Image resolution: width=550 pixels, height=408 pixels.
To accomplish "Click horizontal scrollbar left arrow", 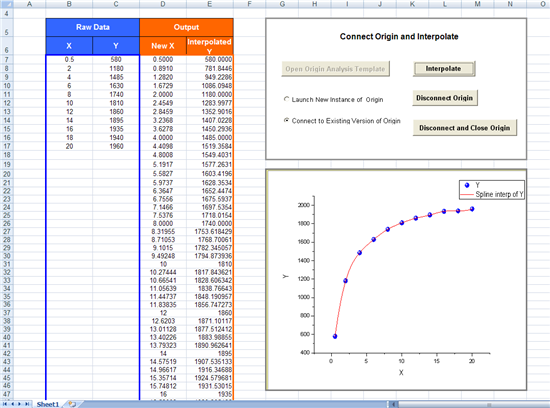I will click(x=394, y=404).
